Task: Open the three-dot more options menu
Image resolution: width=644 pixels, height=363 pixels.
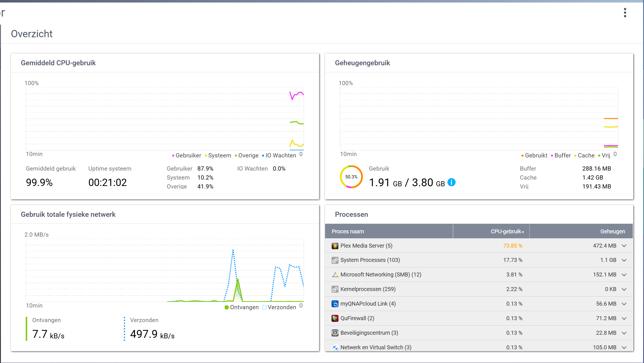Action: click(625, 13)
